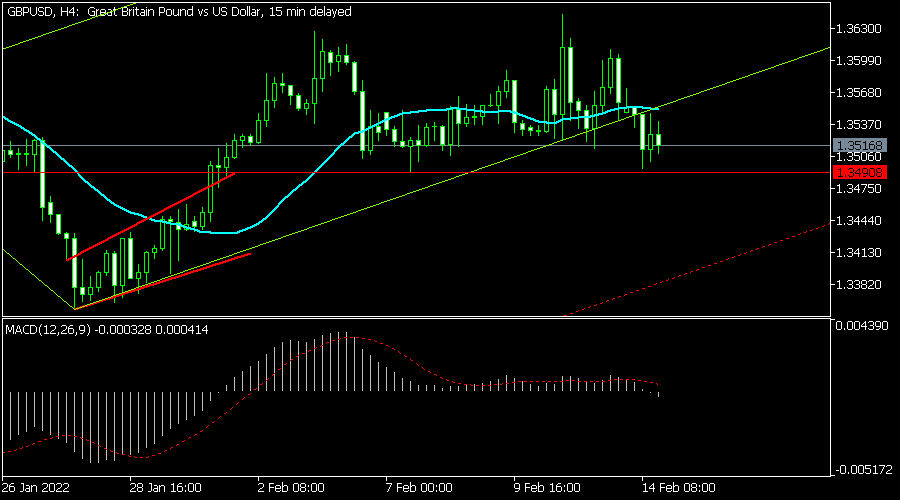
Task: Click the 1.36300 price scale value
Action: 859,29
